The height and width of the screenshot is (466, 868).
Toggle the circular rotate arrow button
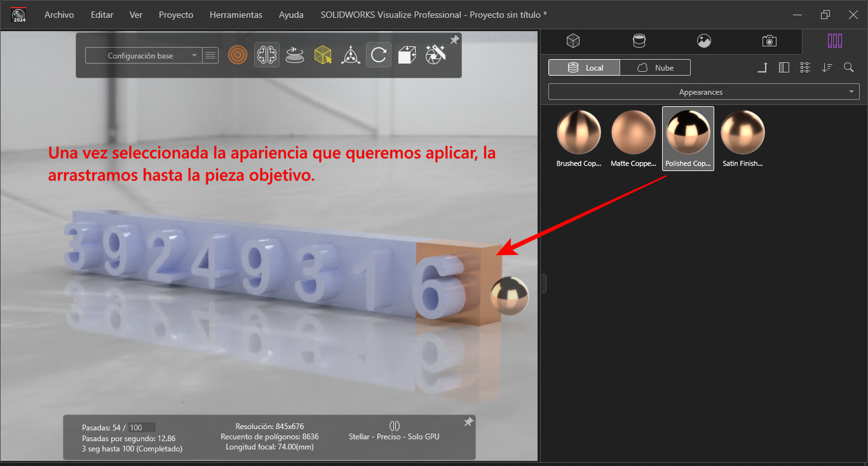coord(378,55)
